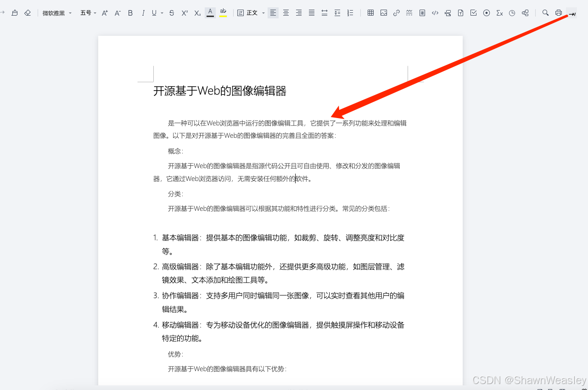Insert a hyperlink
Image resolution: width=588 pixels, height=390 pixels.
tap(397, 13)
